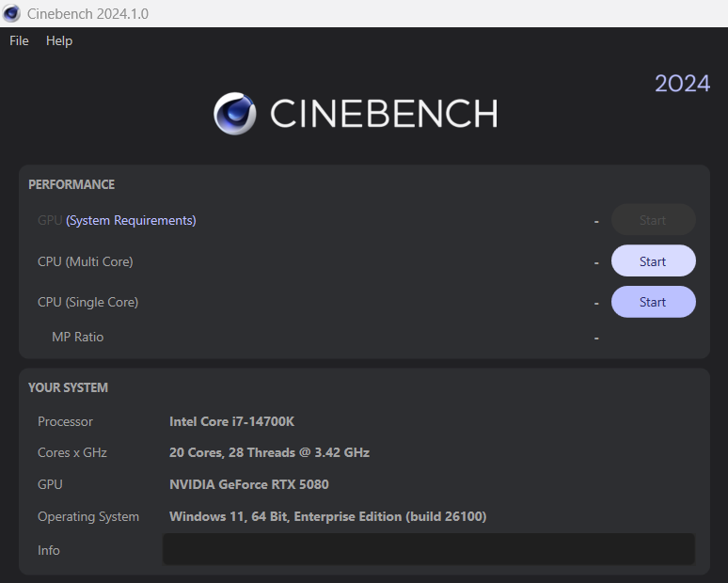Click the 'Windows 11, 64 Bit, Enterprise Edition' value
Screen dimensions: 728x583
pos(327,516)
